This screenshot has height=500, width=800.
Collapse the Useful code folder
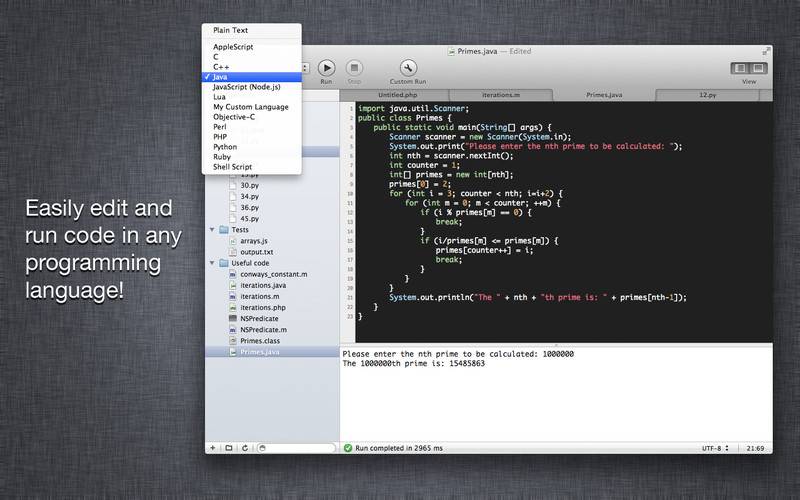coord(212,263)
